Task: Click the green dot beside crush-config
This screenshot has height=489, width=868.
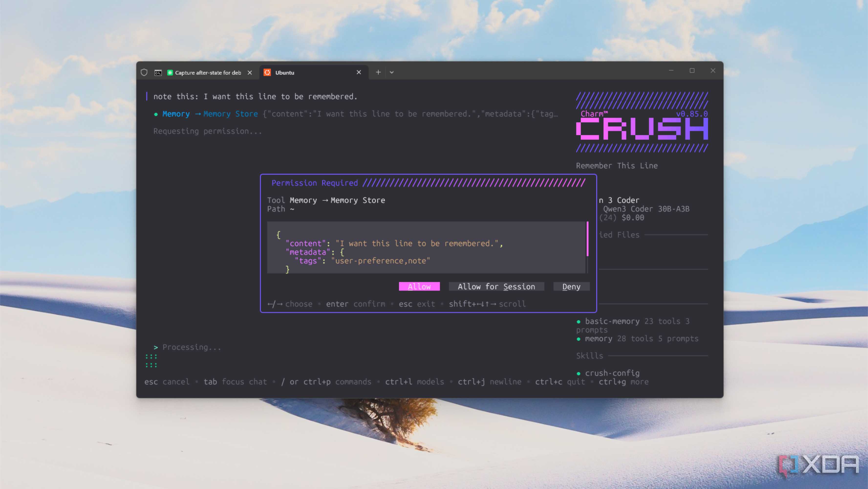Action: click(579, 374)
